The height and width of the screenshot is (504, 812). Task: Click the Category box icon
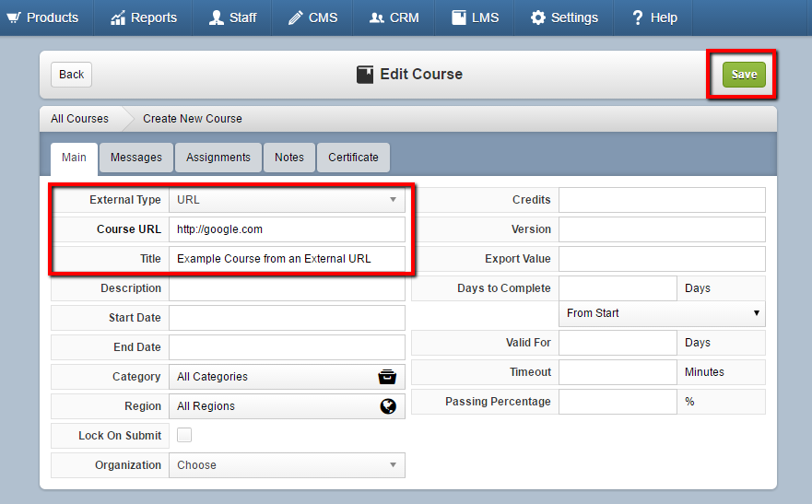point(387,377)
